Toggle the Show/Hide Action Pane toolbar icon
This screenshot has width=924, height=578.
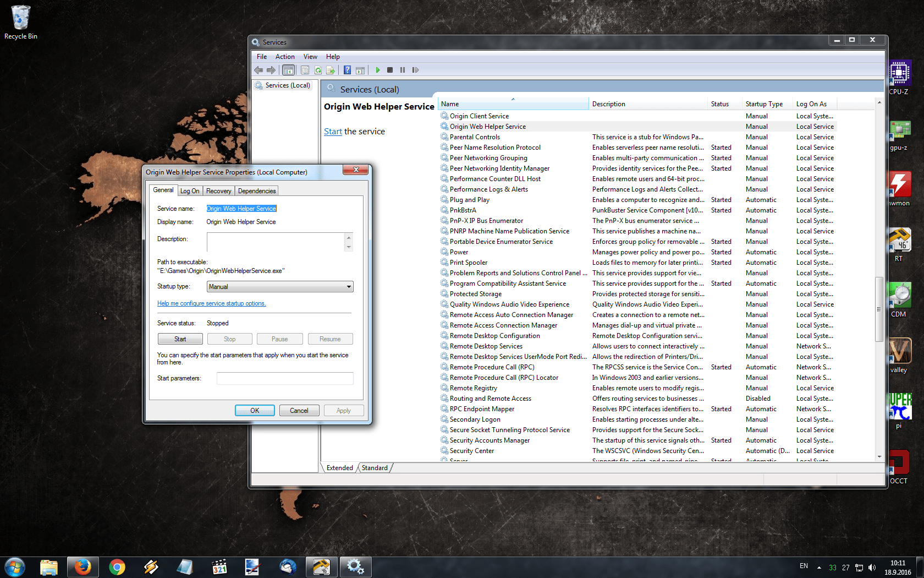(x=360, y=70)
